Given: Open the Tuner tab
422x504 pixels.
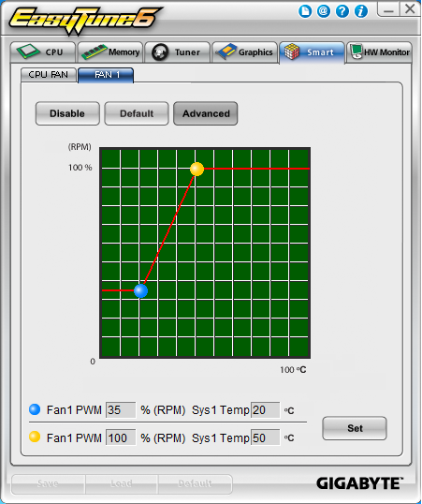Looking at the screenshot, I should (x=178, y=52).
